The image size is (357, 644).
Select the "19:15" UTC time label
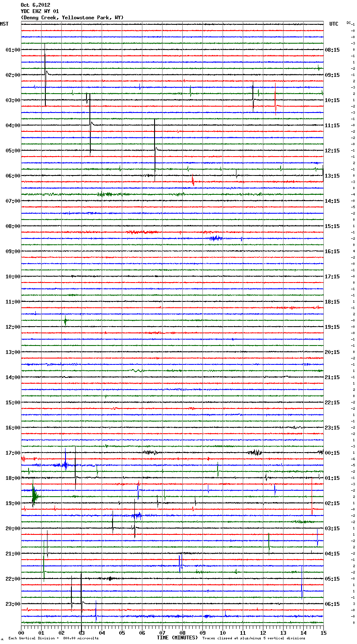(x=332, y=327)
